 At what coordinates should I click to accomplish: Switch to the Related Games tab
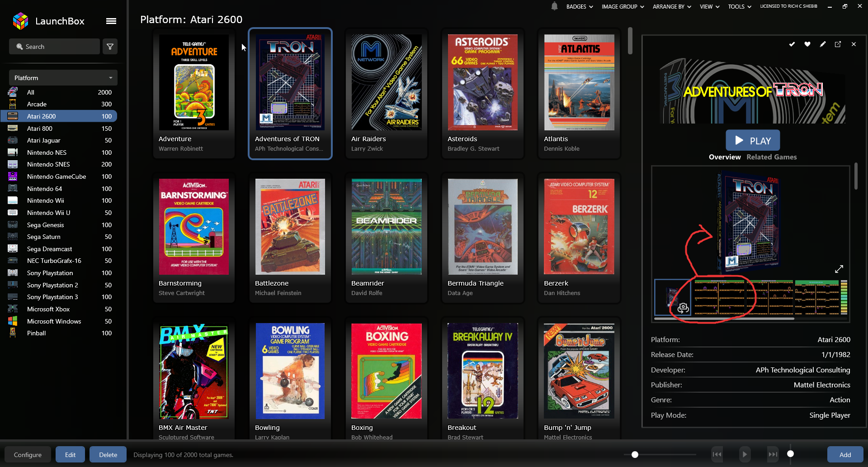tap(772, 157)
